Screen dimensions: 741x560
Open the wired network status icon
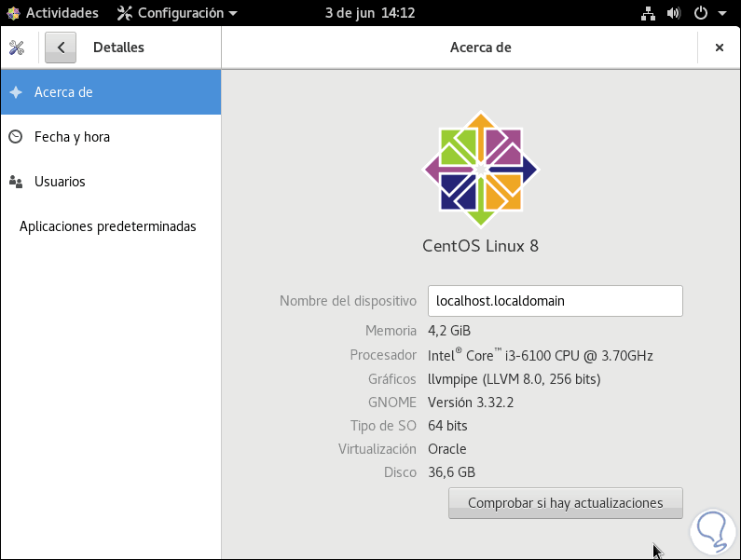click(648, 13)
